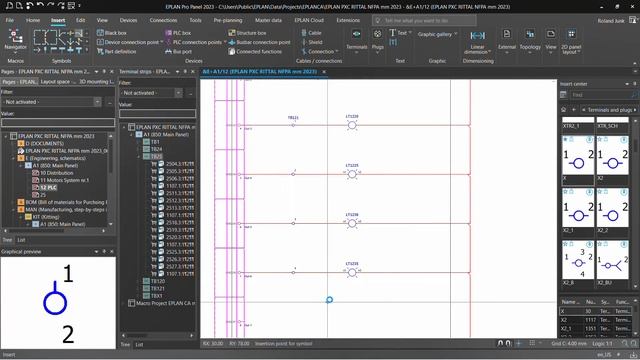Select the X row in symbol table
Image resolution: width=640 pixels, height=360 pixels.
tap(596, 311)
